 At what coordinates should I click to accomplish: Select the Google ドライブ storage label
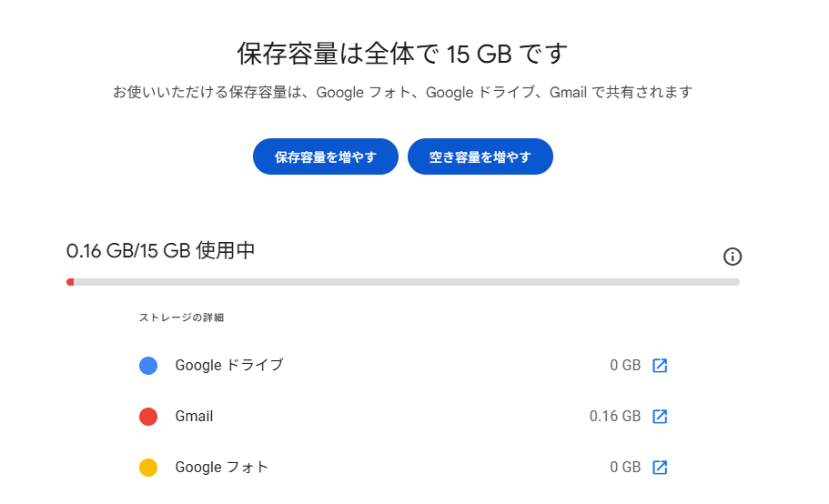pos(229,366)
